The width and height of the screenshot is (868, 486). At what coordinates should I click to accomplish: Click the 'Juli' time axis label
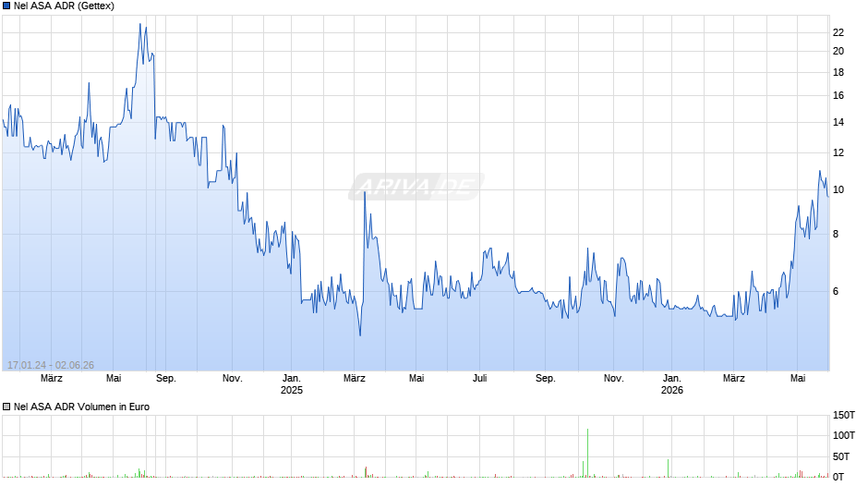click(x=480, y=378)
